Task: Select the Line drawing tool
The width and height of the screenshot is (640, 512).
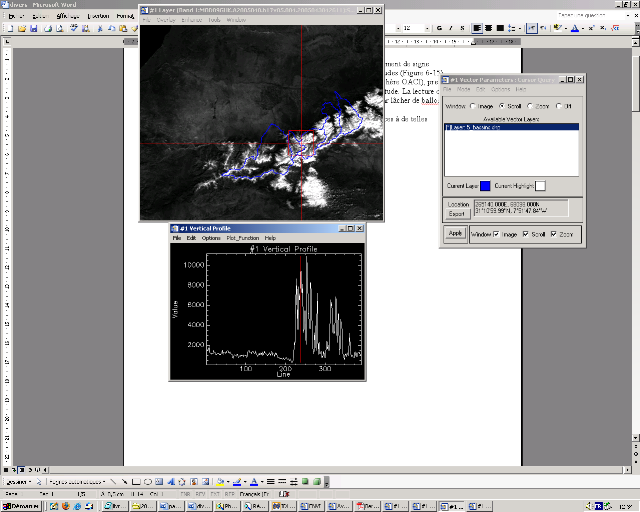Action: coord(112,481)
